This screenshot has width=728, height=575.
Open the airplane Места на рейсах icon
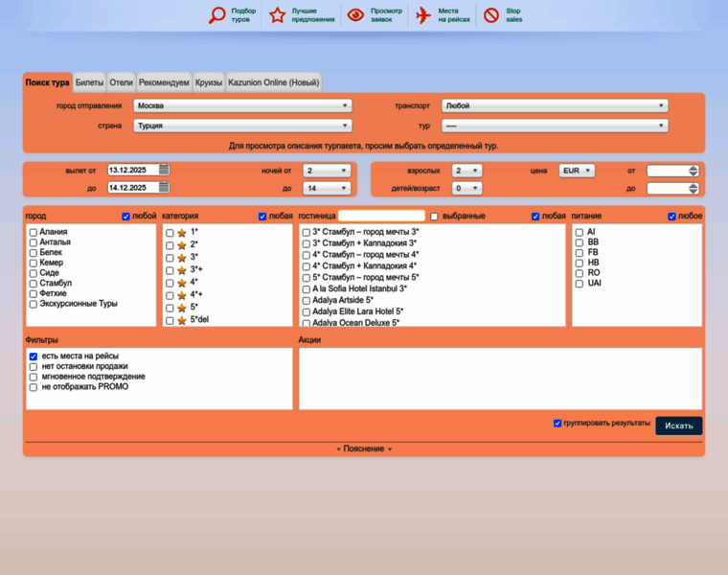point(423,15)
